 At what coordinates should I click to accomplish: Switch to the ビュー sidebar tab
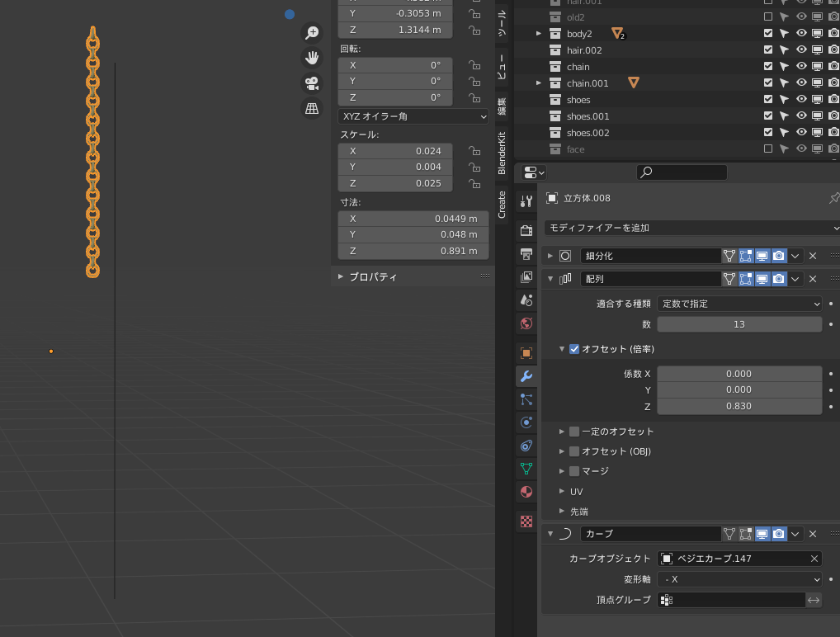[502, 67]
